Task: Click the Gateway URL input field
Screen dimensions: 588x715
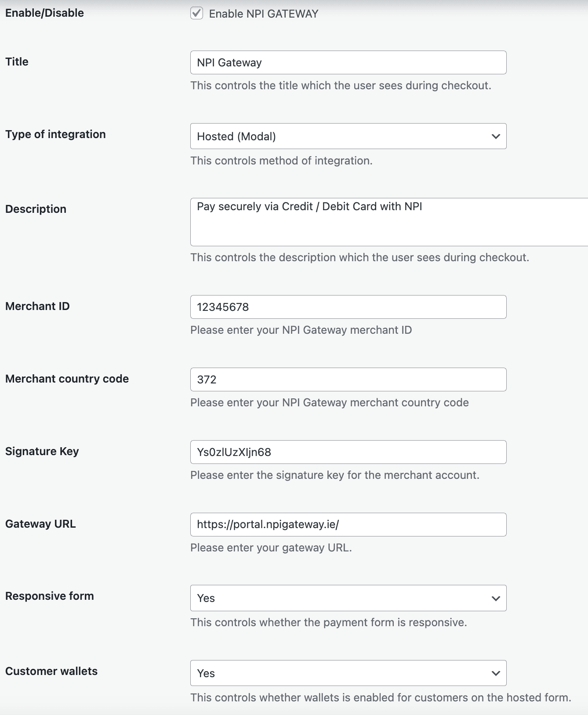Action: pos(348,524)
